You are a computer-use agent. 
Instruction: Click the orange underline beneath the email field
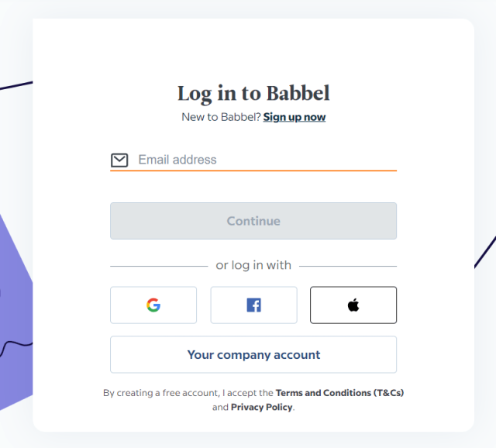pos(253,171)
